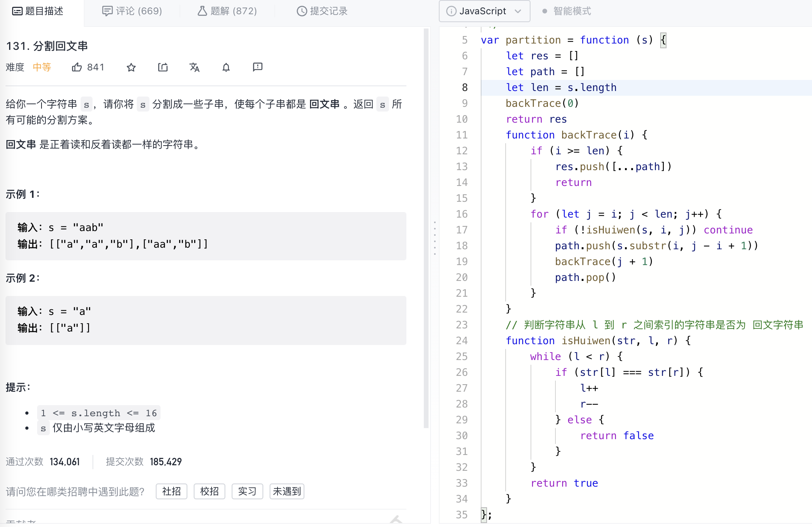Toggle 智能模式 in the editor header
Viewport: 812px width, 527px height.
[572, 11]
